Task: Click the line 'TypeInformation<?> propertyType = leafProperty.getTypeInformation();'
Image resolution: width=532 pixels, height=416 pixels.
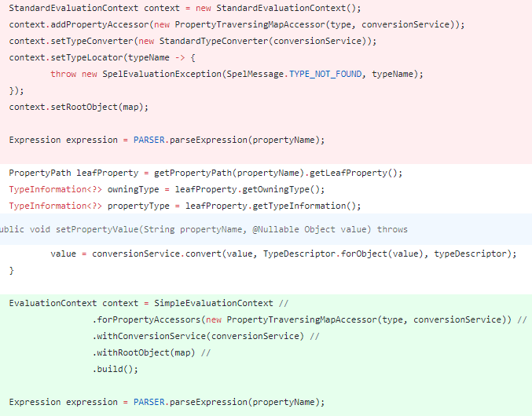Action: [x=185, y=206]
